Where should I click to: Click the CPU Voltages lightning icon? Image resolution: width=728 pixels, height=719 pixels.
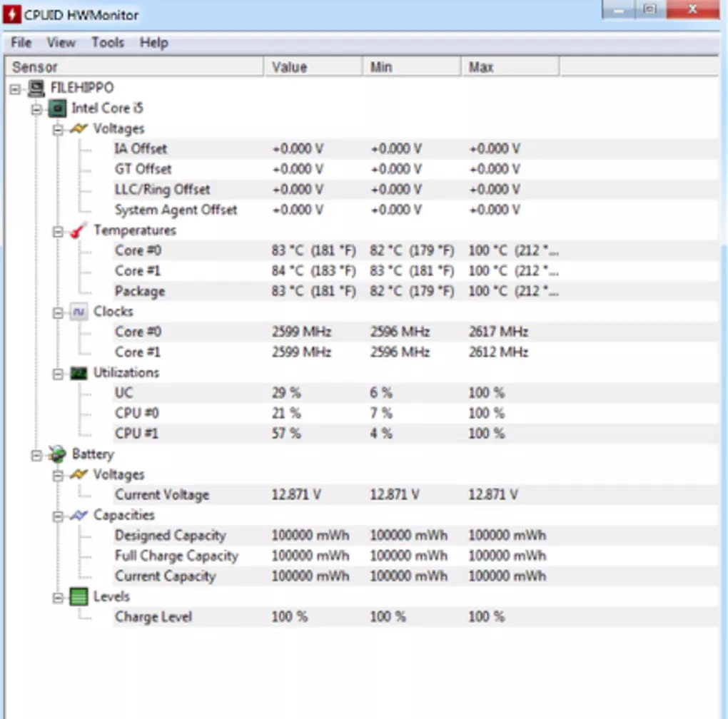(79, 128)
